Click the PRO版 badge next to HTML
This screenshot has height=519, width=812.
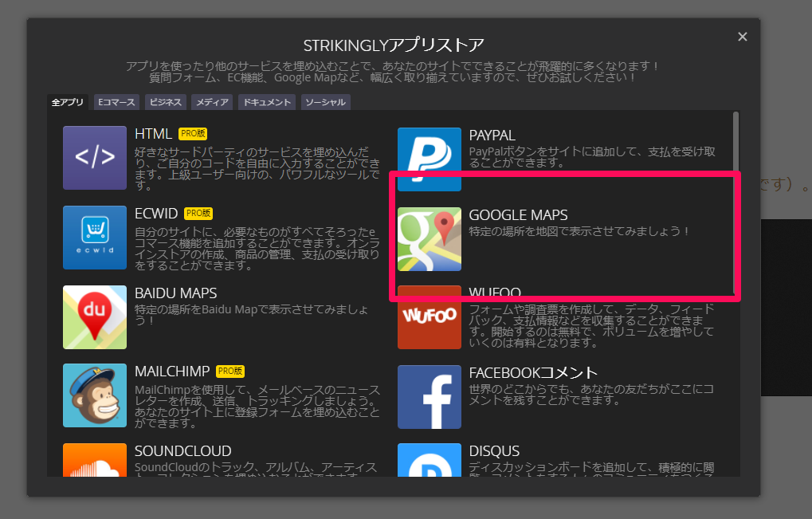[x=193, y=134]
